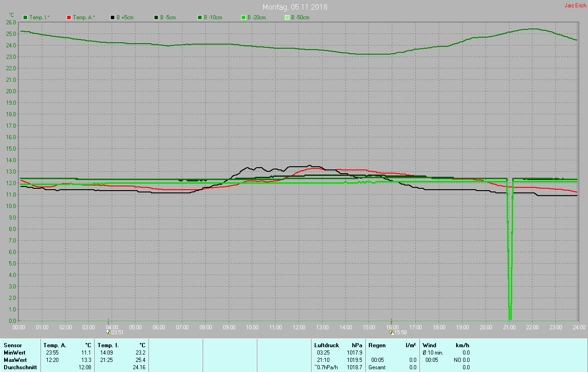Screen dimensions: 588x372
Task: Click the B -20cm legend color square
Action: [243, 17]
